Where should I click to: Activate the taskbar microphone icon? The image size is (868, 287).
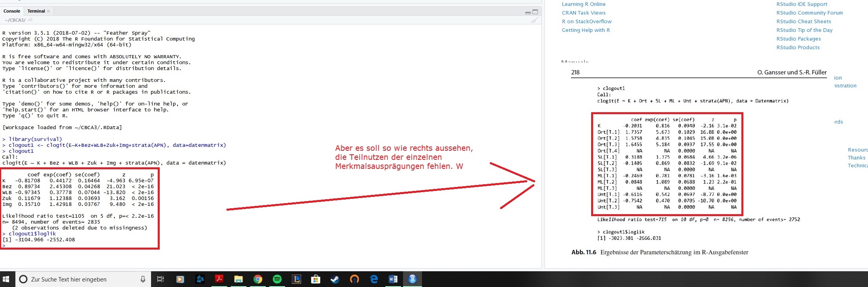pyautogui.click(x=143, y=279)
